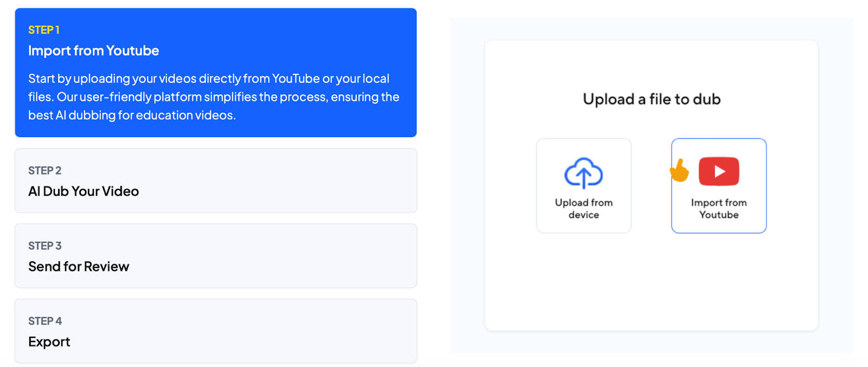The height and width of the screenshot is (367, 868).
Task: Click the Step 1 description paragraph text
Action: [214, 97]
